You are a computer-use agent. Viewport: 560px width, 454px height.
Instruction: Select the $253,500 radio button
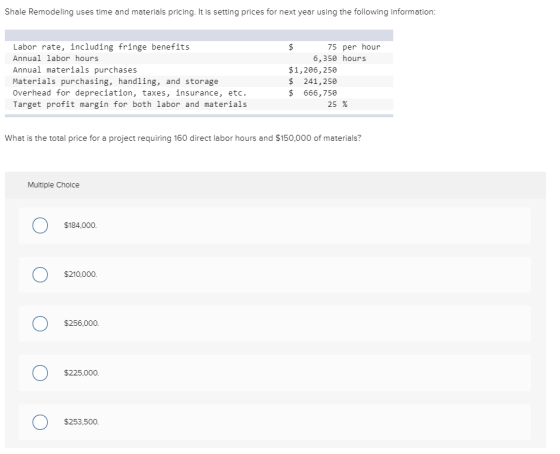point(40,422)
